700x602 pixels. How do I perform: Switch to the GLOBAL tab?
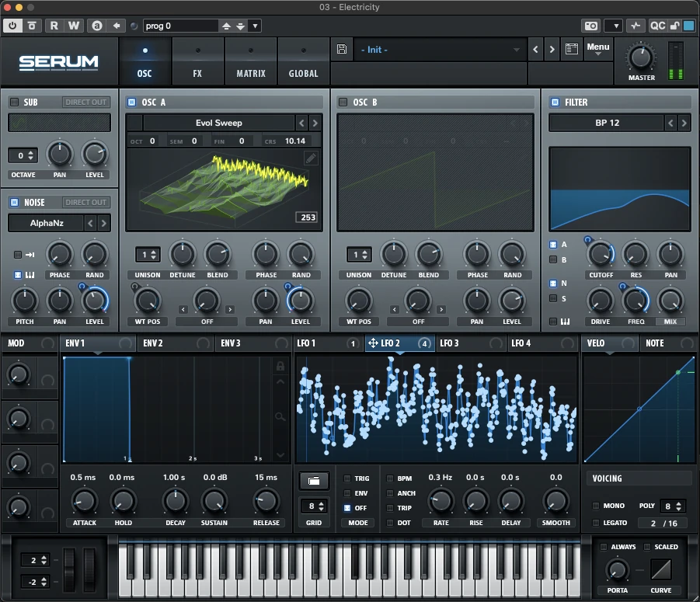303,61
